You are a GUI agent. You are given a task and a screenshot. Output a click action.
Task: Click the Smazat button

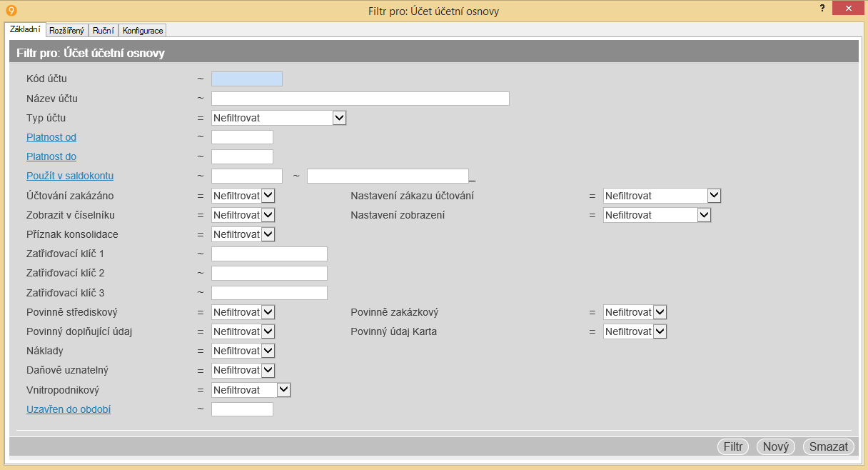coord(829,446)
